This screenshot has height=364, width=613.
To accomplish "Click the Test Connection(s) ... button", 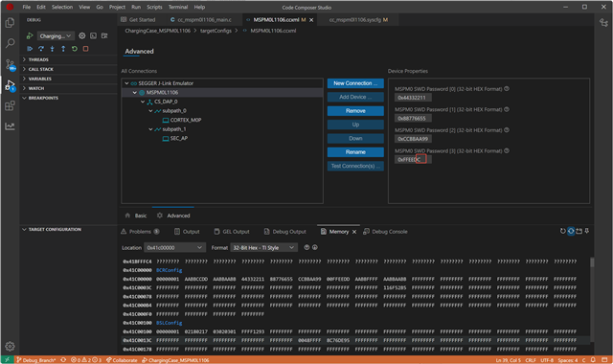I will point(355,166).
